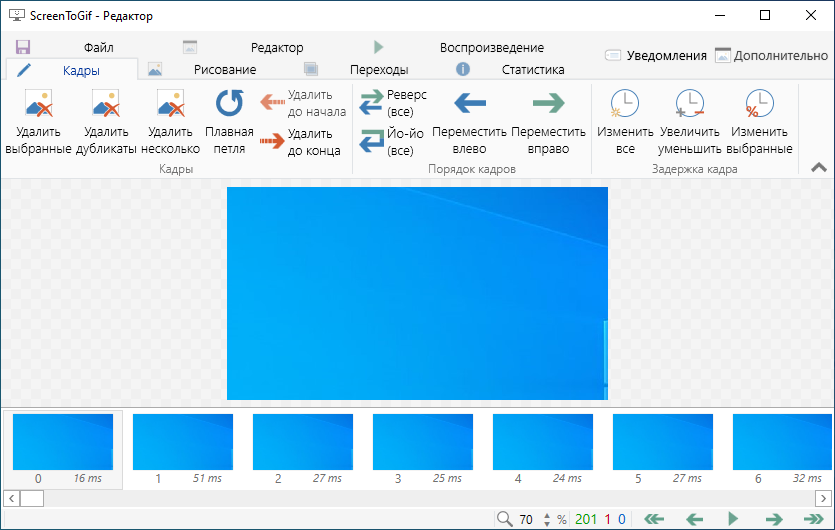Apply Реверс (все) to frames
Screen dimensions: 835x530
coord(394,103)
